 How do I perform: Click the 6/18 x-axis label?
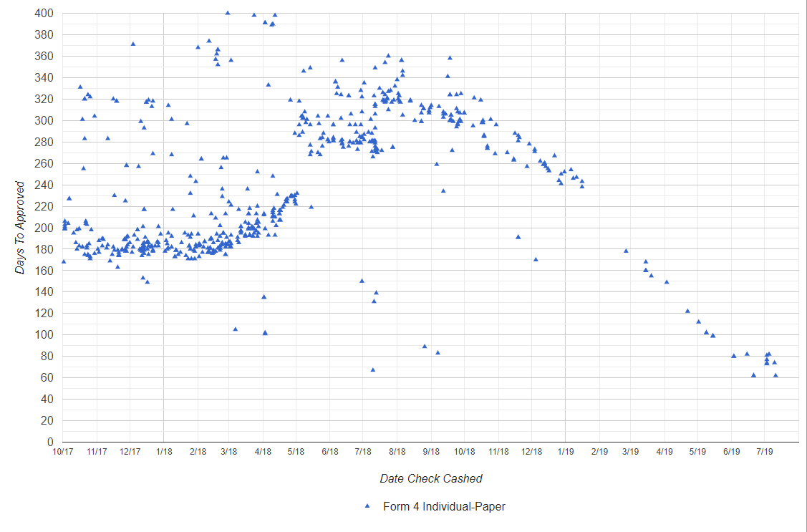(330, 452)
